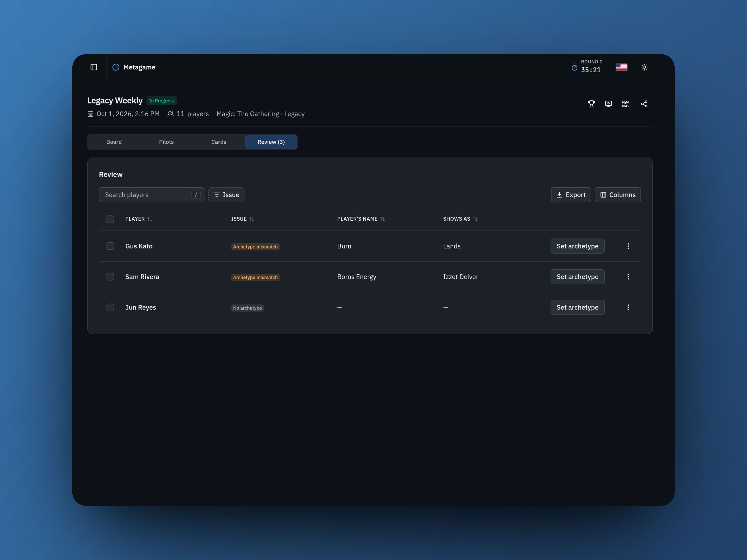Select the Review (3) tab

(x=271, y=142)
